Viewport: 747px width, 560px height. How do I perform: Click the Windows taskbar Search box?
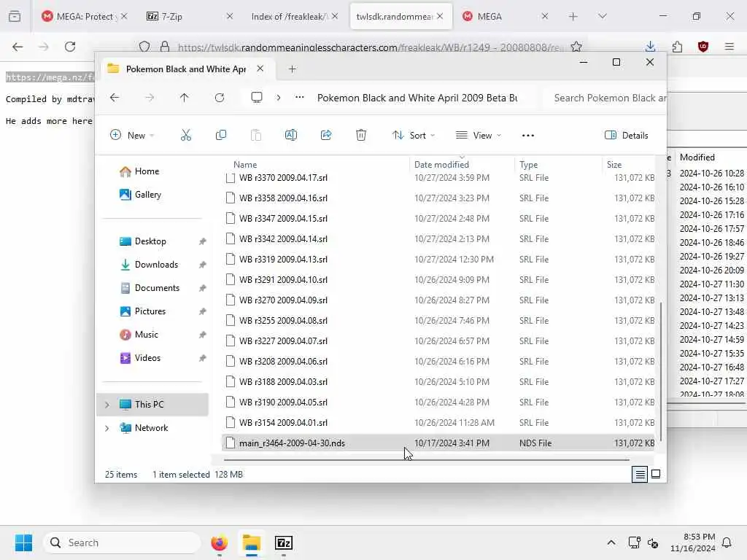coord(122,542)
